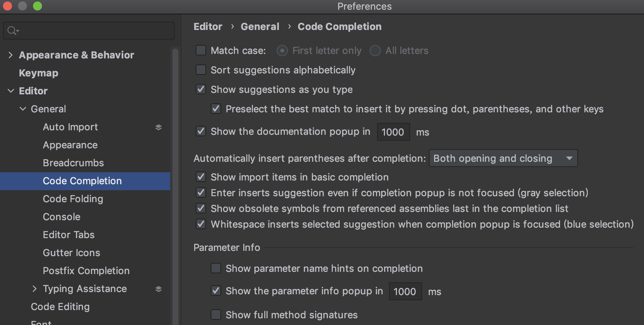This screenshot has width=644, height=325.
Task: Collapse the General tree node
Action: [x=23, y=109]
